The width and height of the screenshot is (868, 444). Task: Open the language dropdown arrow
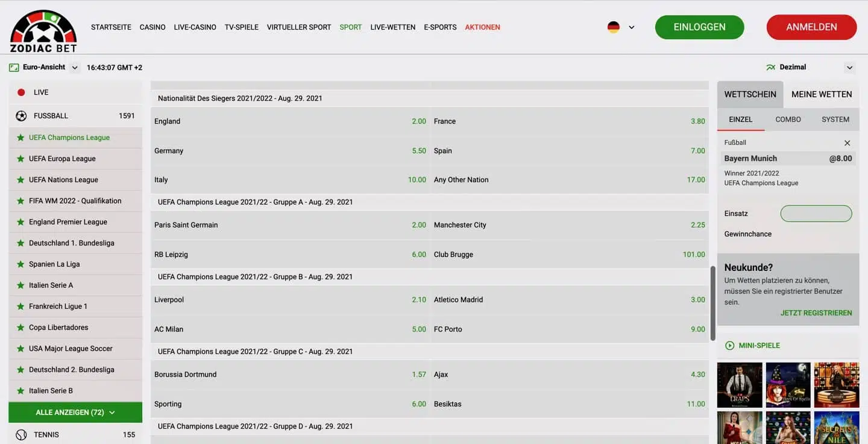coord(632,27)
